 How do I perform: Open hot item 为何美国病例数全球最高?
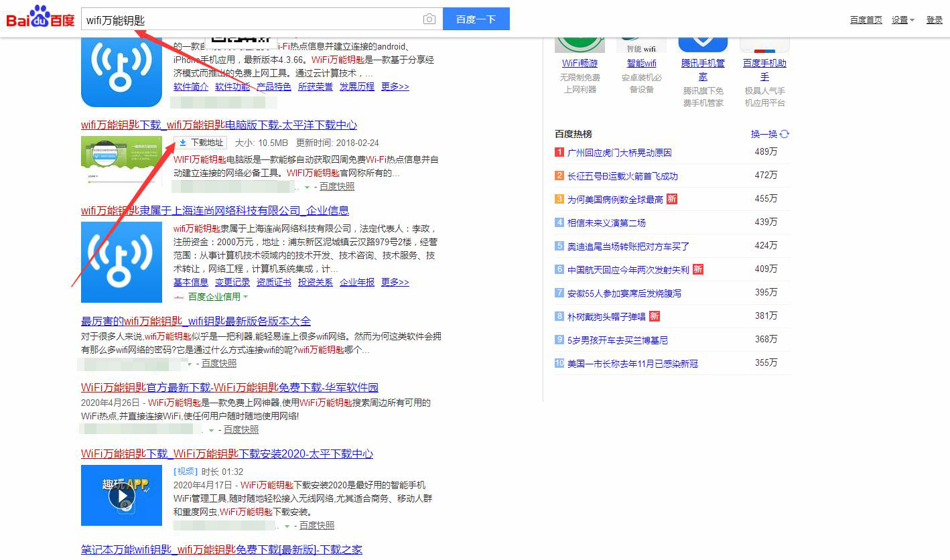tap(615, 200)
